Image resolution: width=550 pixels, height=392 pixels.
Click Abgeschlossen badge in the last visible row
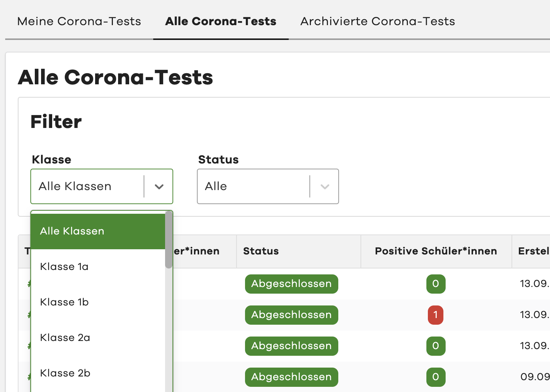coord(291,377)
